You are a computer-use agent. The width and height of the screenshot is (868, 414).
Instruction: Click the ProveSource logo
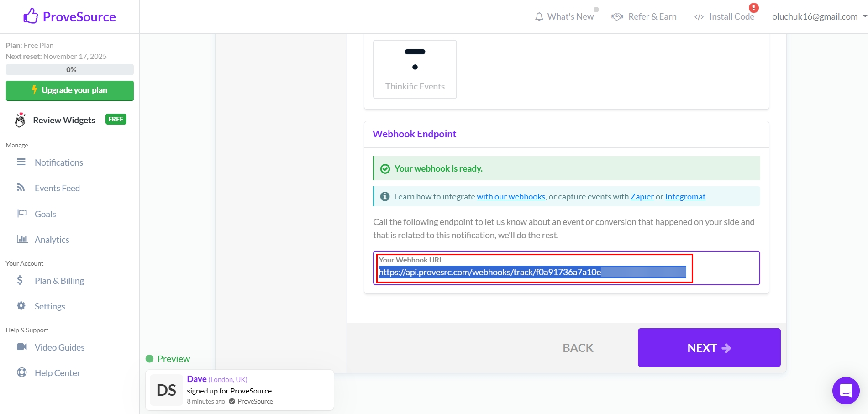(x=69, y=16)
